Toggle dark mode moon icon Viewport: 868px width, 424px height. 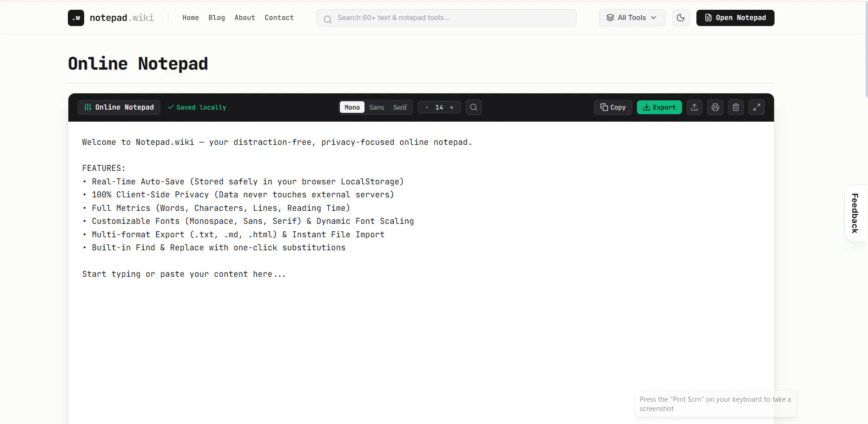click(681, 18)
